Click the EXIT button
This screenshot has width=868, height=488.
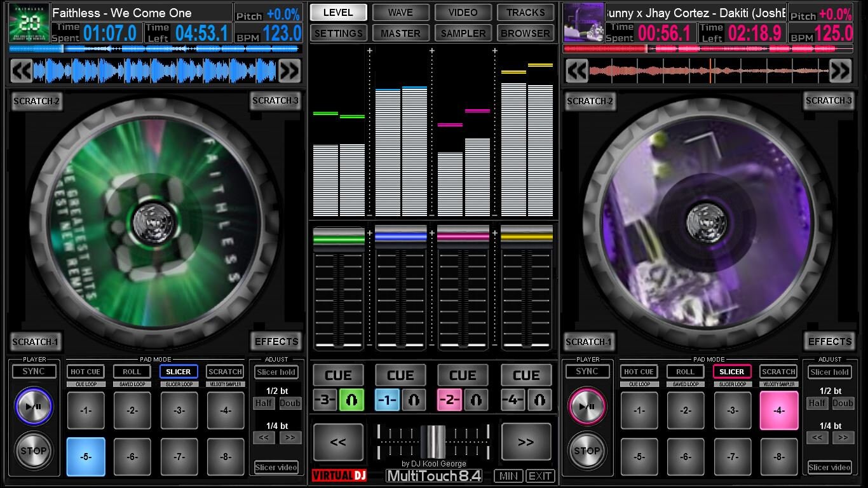coord(540,476)
